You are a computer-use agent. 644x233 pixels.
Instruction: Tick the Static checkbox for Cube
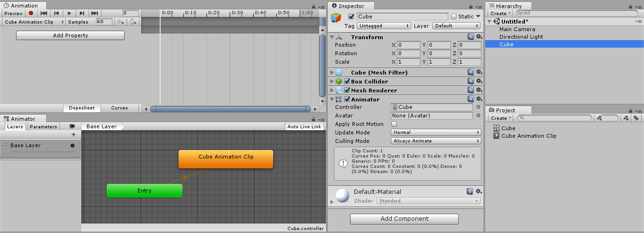(454, 17)
